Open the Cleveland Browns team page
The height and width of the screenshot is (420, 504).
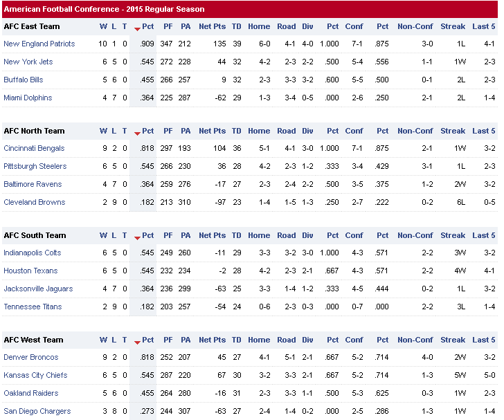click(35, 202)
